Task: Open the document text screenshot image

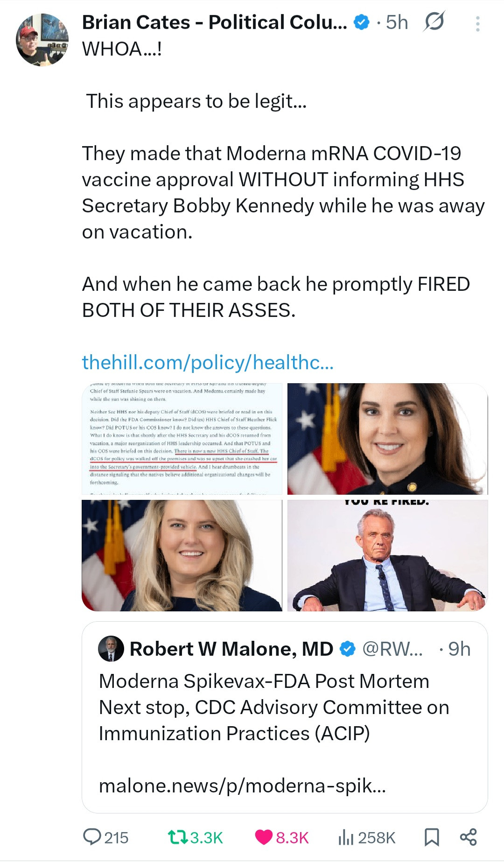Action: [x=182, y=439]
